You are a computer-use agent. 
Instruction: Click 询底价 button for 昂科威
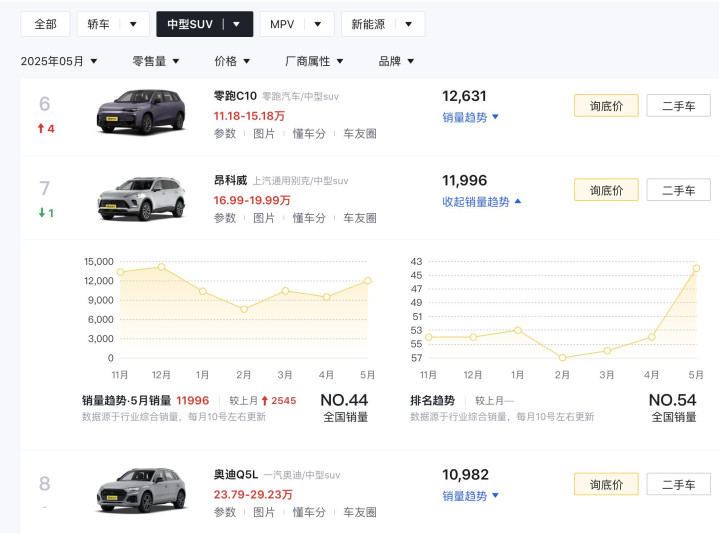606,190
